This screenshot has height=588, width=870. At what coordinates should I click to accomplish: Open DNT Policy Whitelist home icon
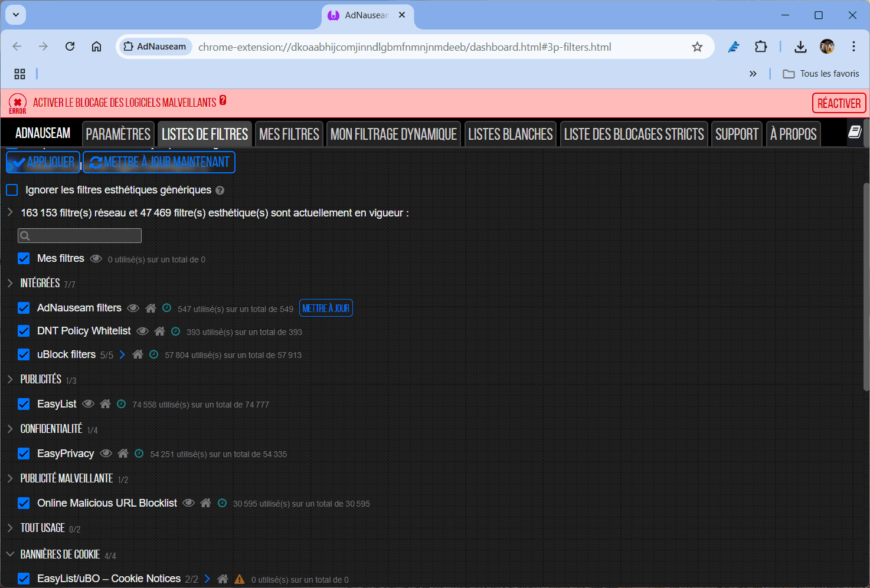click(159, 331)
